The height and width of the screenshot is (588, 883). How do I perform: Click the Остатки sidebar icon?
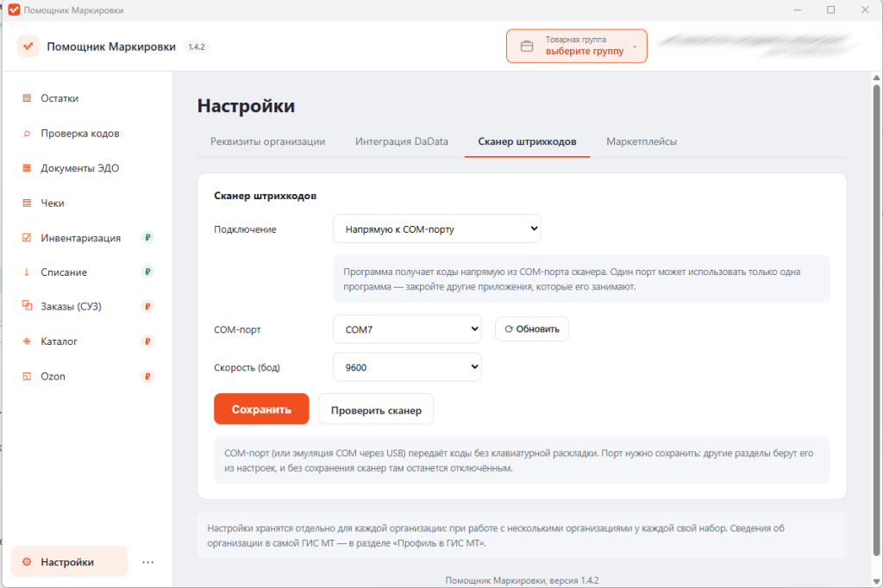point(27,98)
